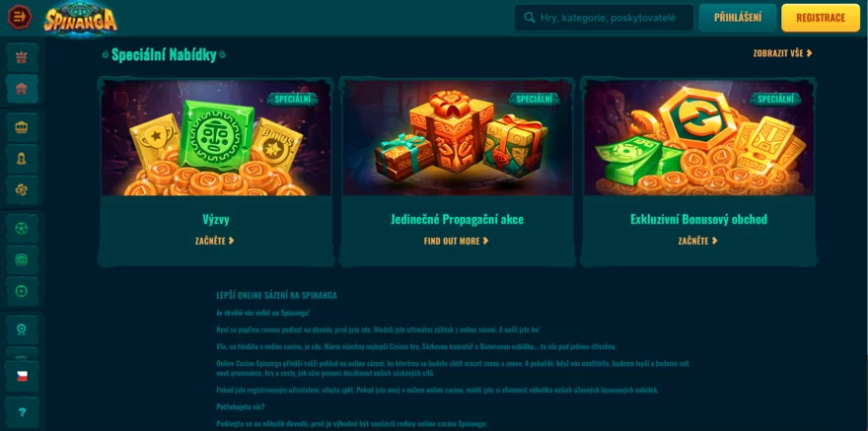Open the live dealer person icon
Image resolution: width=868 pixels, height=431 pixels.
[22, 159]
